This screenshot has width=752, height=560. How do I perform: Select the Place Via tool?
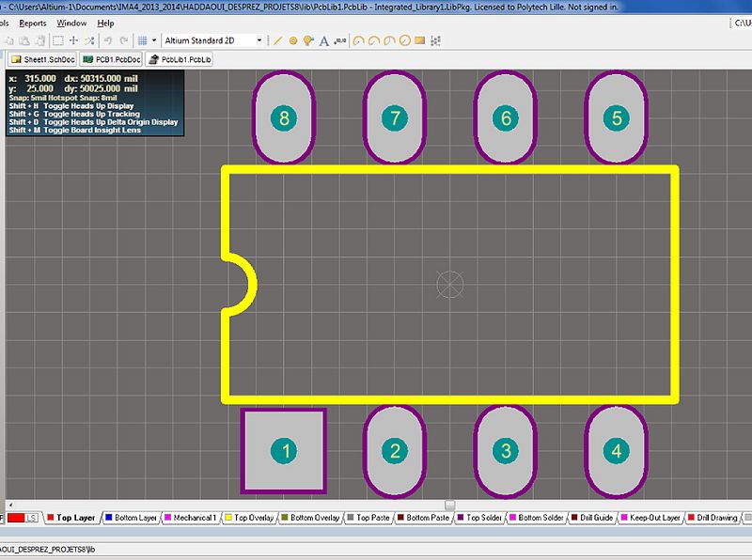pyautogui.click(x=308, y=40)
